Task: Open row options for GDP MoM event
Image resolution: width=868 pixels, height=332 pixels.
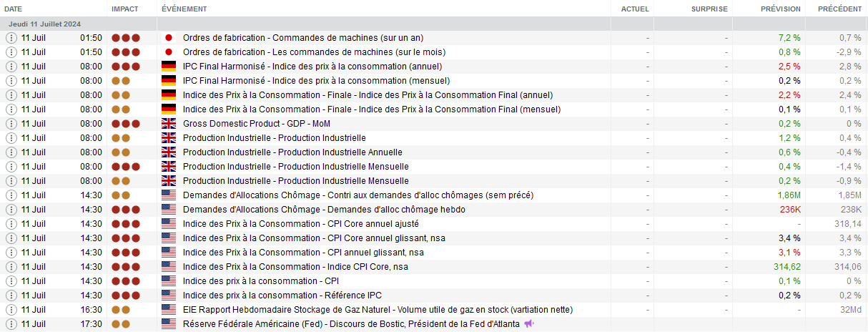Action: (x=11, y=124)
